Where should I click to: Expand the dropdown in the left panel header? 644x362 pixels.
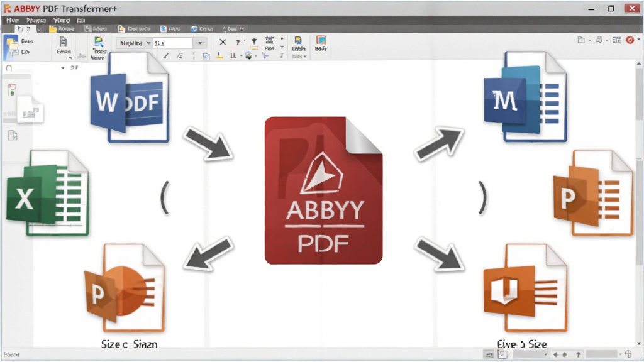[x=62, y=68]
